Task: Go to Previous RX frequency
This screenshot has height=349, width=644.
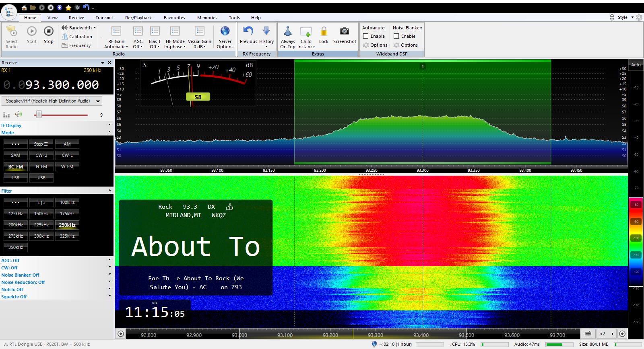Action: click(248, 32)
